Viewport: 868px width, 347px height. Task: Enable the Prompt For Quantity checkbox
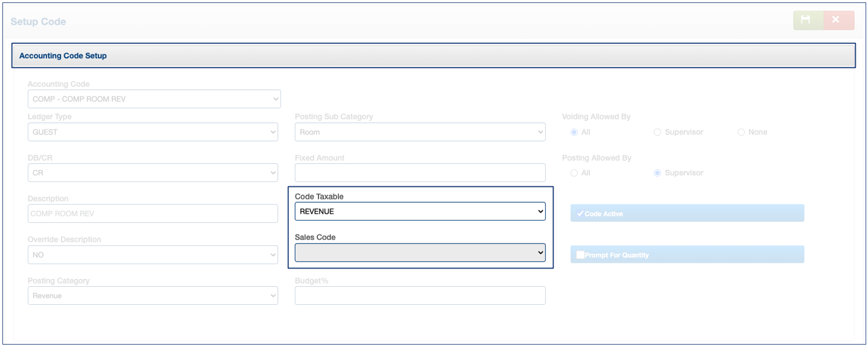pyautogui.click(x=580, y=255)
